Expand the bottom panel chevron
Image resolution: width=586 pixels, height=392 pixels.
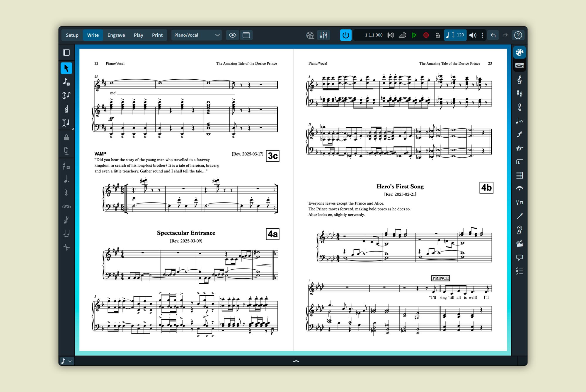296,361
